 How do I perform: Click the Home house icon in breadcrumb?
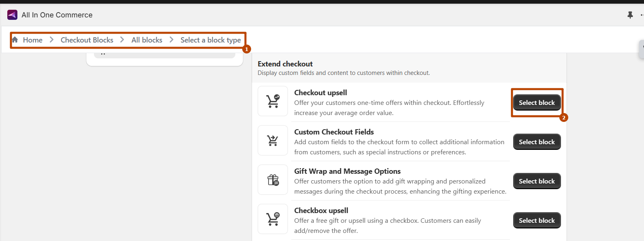click(15, 40)
